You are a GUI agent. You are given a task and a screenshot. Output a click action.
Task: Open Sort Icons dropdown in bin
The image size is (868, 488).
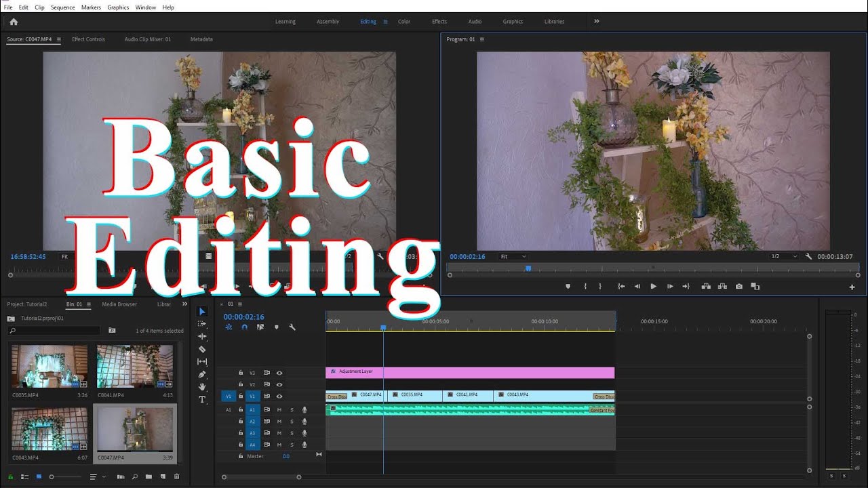(x=98, y=477)
